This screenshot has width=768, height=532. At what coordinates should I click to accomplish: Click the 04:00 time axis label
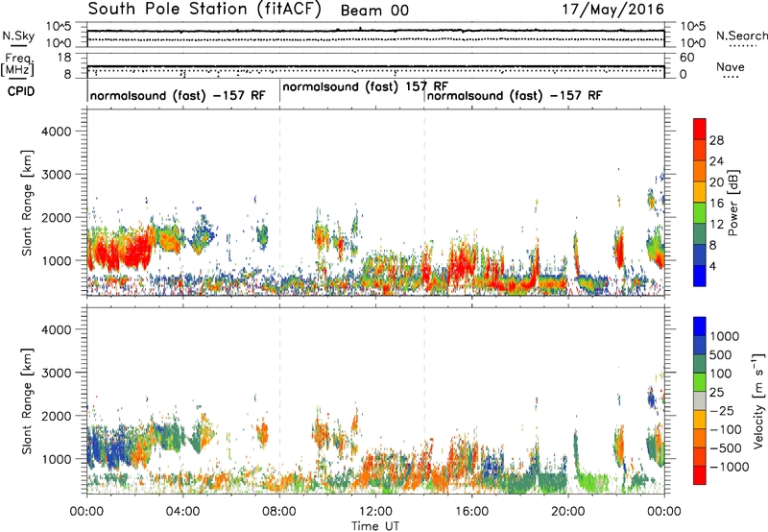[x=182, y=512]
